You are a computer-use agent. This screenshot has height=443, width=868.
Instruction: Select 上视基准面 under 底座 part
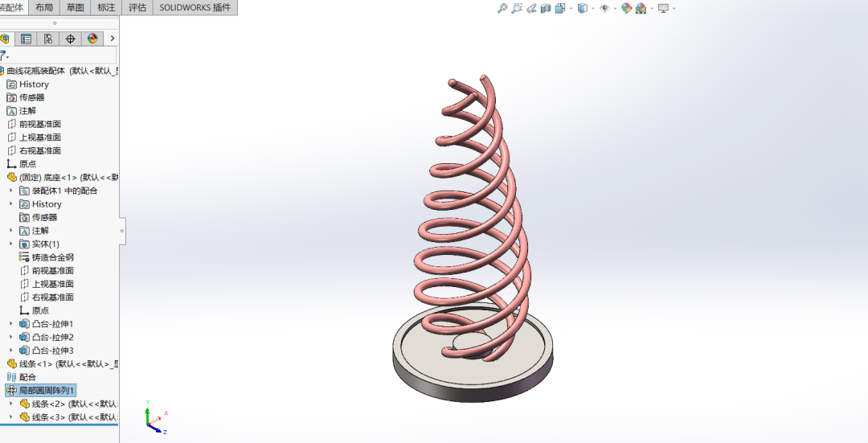coord(47,284)
